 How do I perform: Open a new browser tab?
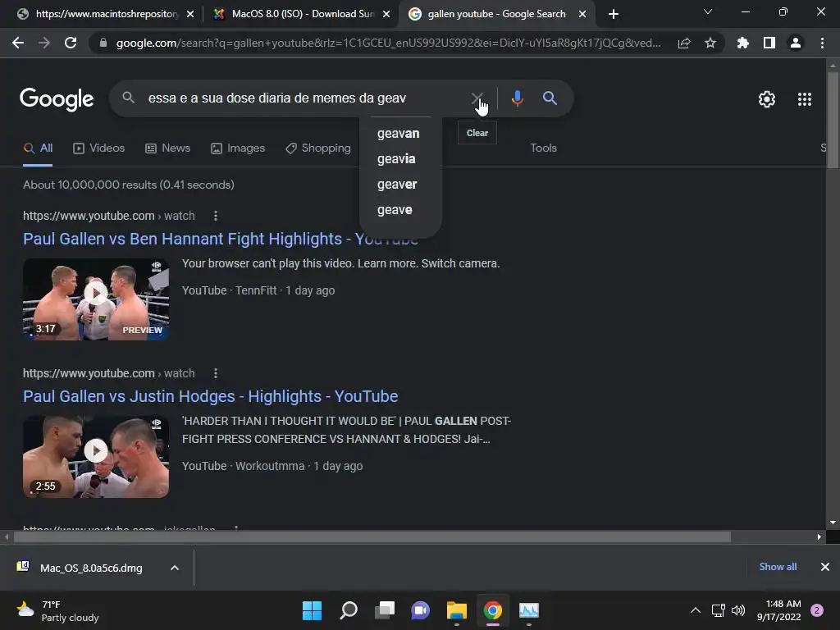pos(614,14)
